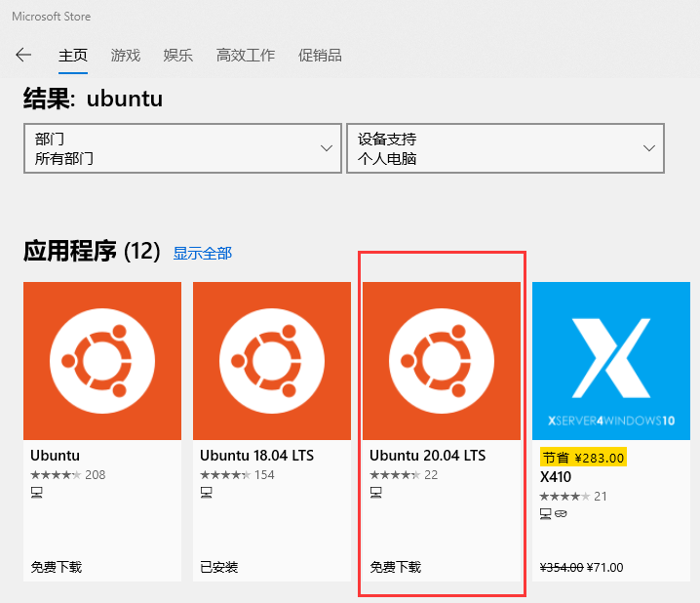Click the X410 price ¥71.00
The image size is (700, 603).
(605, 567)
